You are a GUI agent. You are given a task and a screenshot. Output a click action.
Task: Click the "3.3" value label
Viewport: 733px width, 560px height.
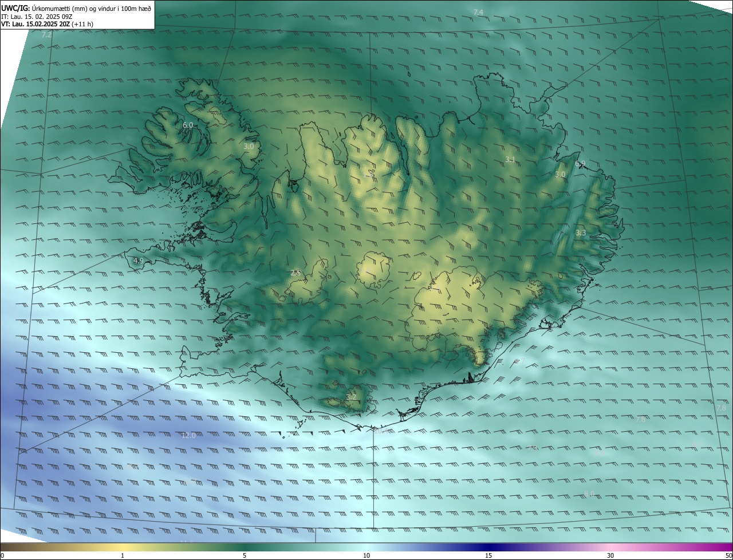pos(581,232)
